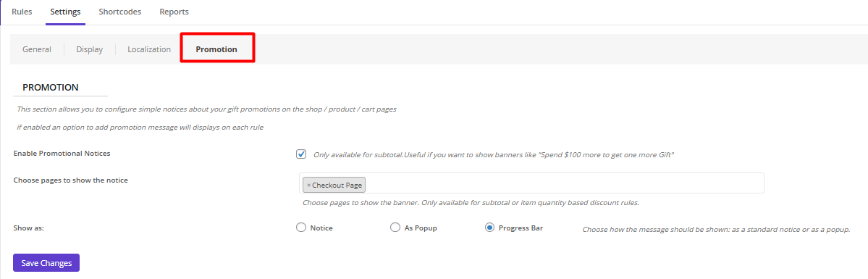Image resolution: width=868 pixels, height=279 pixels.
Task: Select the Progress Bar radio option
Action: (489, 228)
